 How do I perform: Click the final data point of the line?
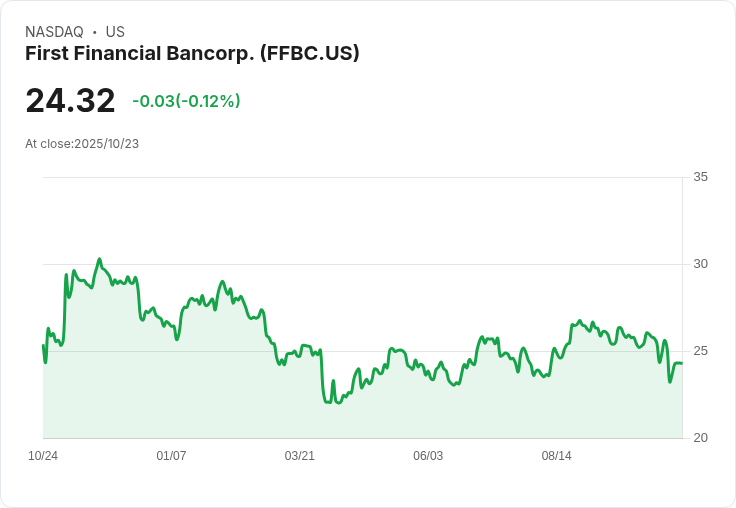coord(682,363)
